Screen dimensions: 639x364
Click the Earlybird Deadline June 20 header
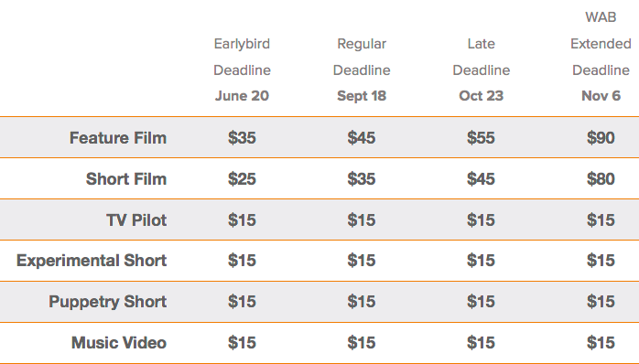coord(242,70)
